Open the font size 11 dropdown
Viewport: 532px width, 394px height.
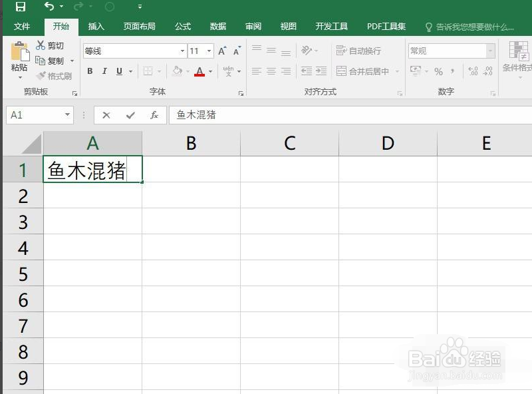(x=209, y=51)
